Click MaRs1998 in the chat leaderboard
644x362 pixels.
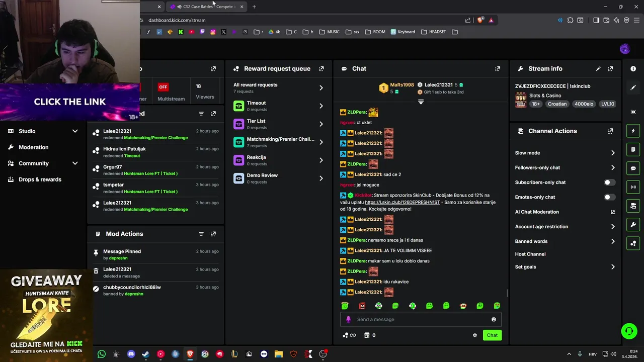pyautogui.click(x=401, y=85)
